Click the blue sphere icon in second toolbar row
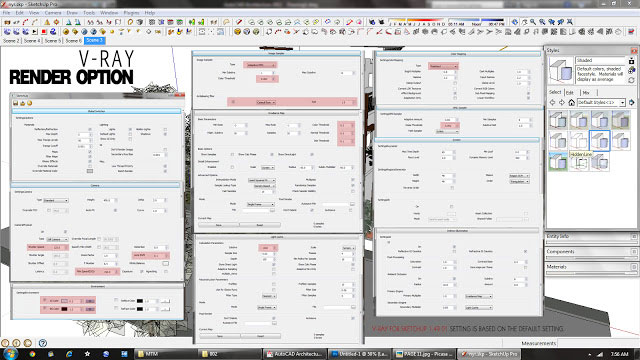Image resolution: width=640 pixels, height=360 pixels. click(x=84, y=31)
